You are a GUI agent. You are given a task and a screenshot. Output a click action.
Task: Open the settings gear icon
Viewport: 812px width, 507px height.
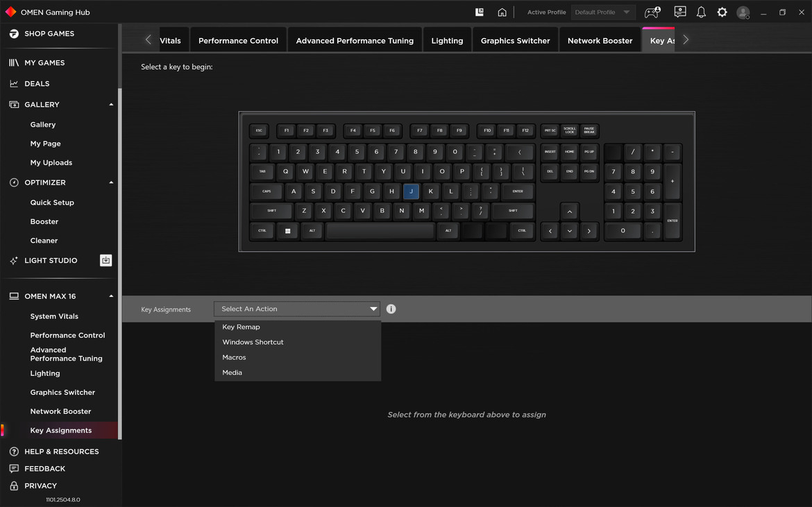722,12
